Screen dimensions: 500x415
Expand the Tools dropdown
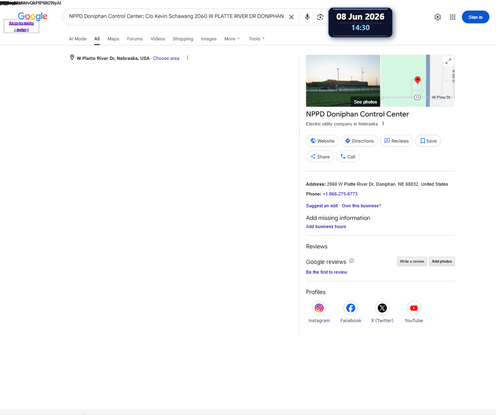(256, 39)
